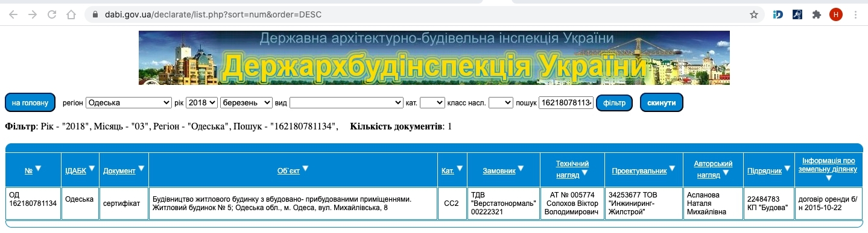Click the Підрядник header link
868x233 pixels.
tap(764, 171)
